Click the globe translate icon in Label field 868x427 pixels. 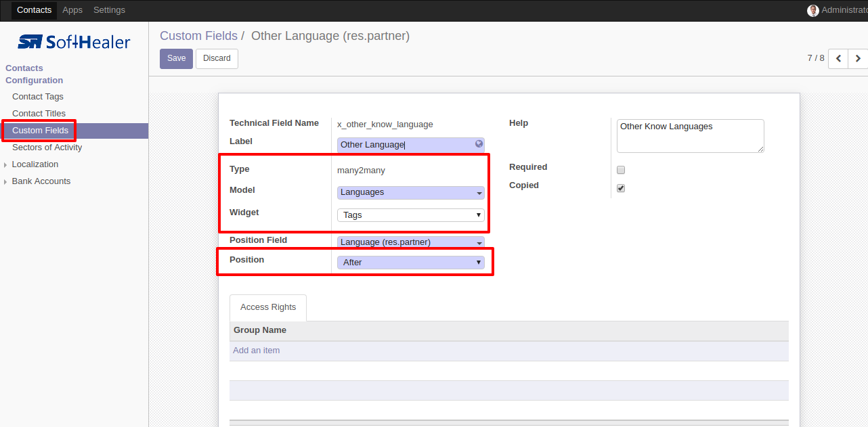click(x=479, y=144)
